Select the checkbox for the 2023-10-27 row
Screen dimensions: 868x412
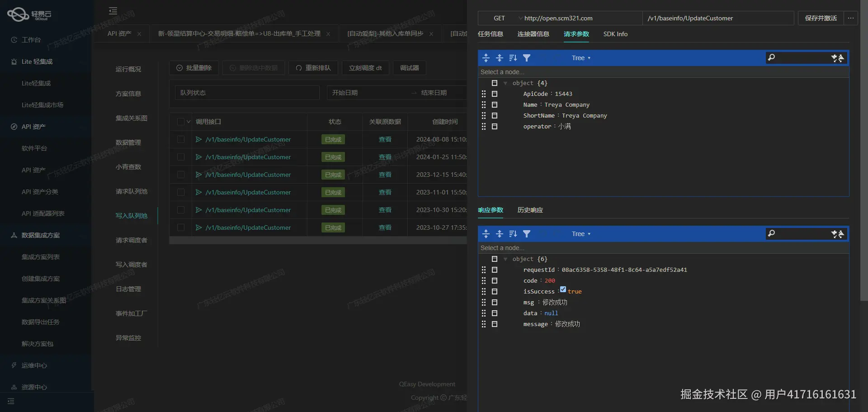pos(181,227)
